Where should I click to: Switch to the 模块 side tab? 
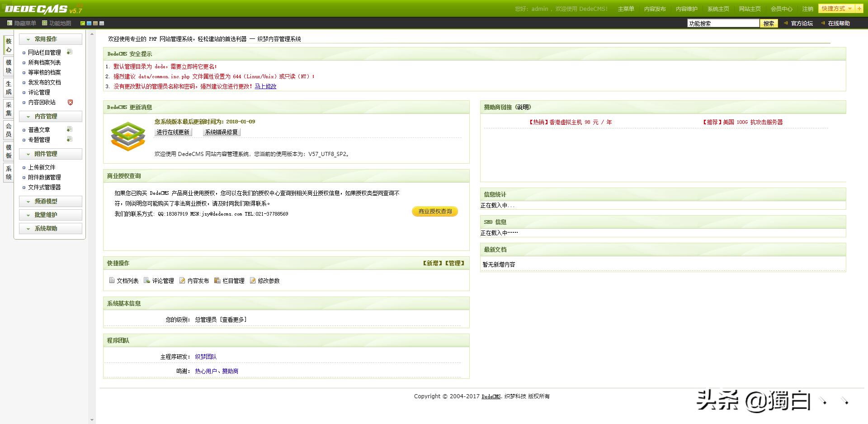click(9, 66)
